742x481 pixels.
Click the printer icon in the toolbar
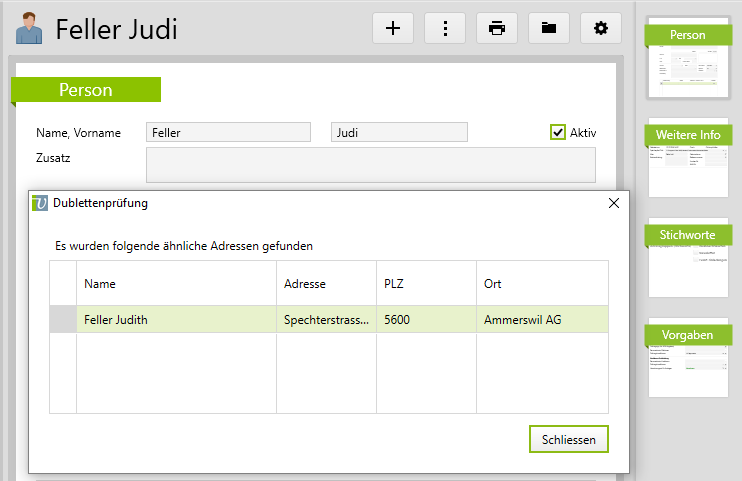[497, 28]
